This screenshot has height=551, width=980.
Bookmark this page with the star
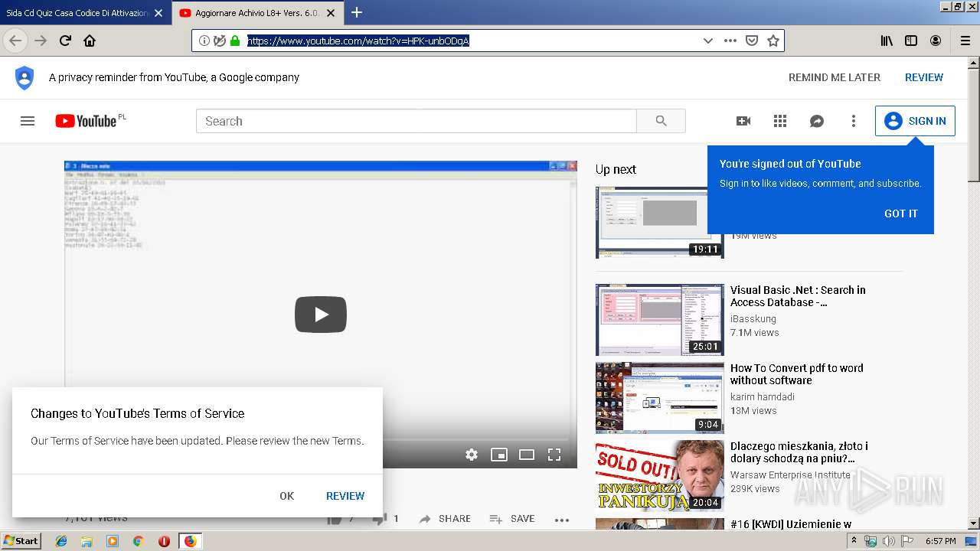(x=773, y=41)
